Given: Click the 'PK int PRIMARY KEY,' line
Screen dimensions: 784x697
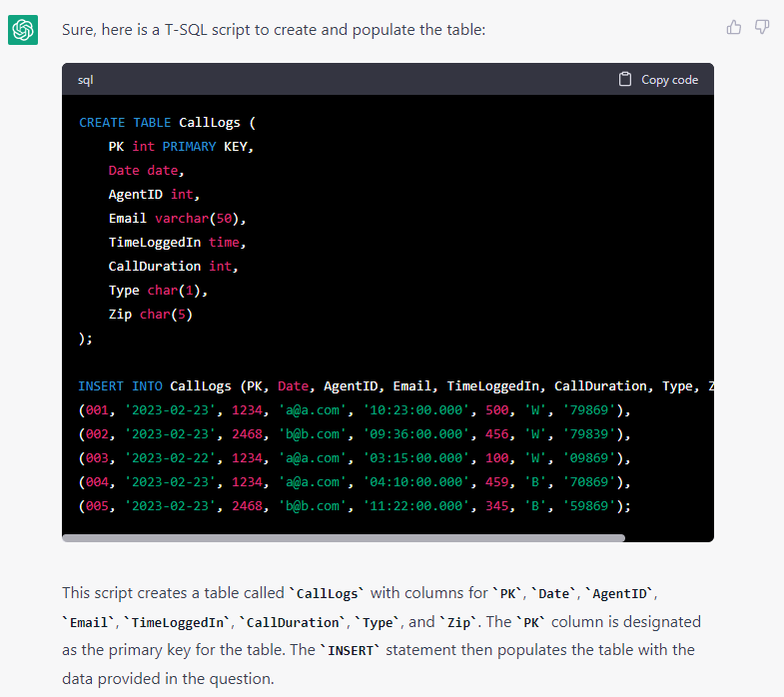Looking at the screenshot, I should click(x=181, y=147).
